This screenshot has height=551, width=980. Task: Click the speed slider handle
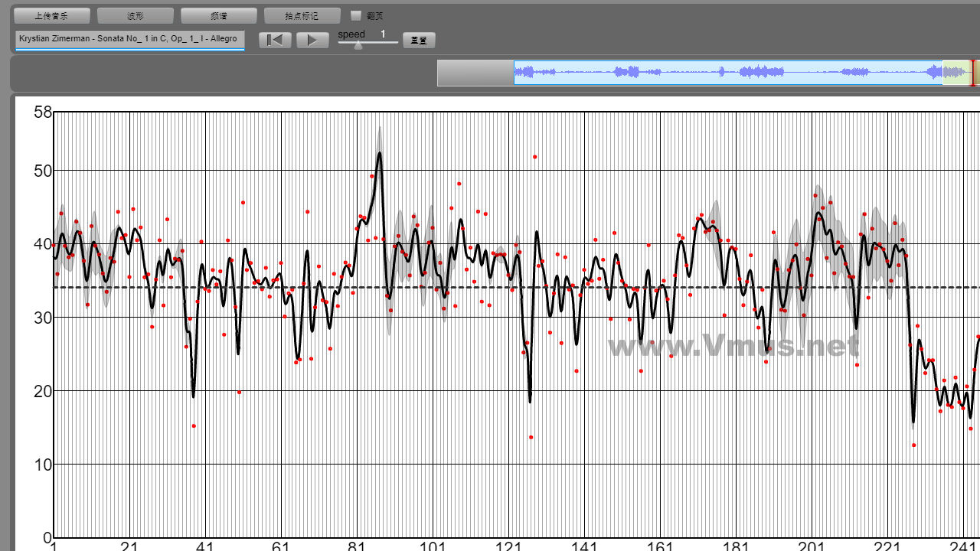point(358,44)
